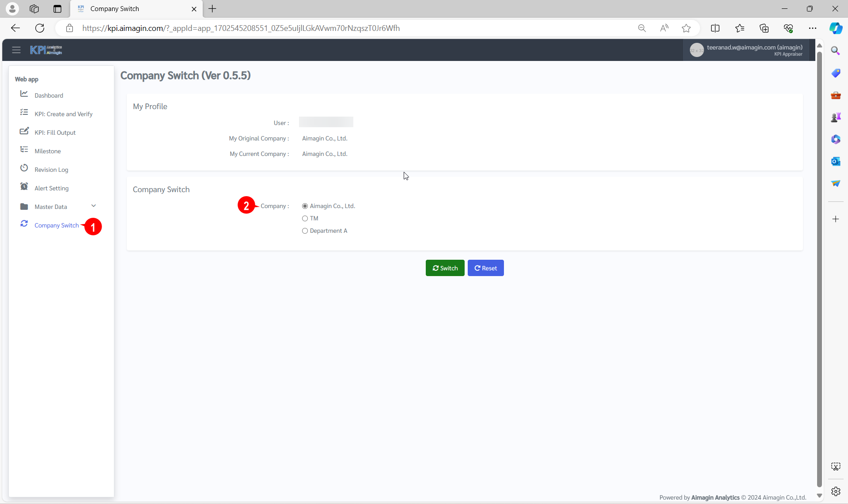The image size is (848, 504).
Task: Click the Milestone list icon
Action: coord(24,150)
